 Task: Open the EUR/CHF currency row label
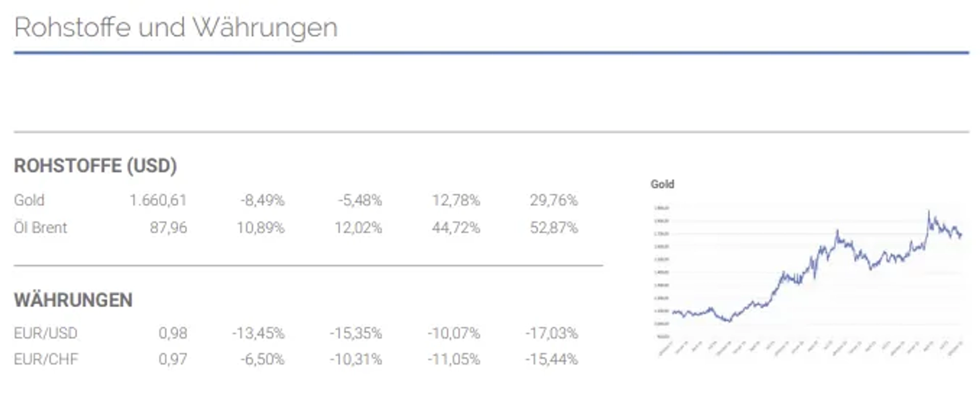46,359
